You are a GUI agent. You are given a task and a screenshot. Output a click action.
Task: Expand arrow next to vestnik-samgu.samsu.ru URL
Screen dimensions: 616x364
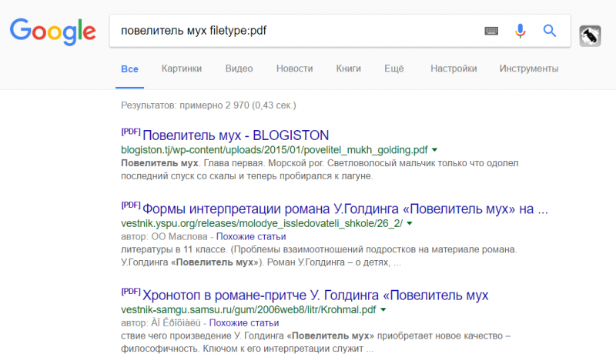pyautogui.click(x=383, y=309)
